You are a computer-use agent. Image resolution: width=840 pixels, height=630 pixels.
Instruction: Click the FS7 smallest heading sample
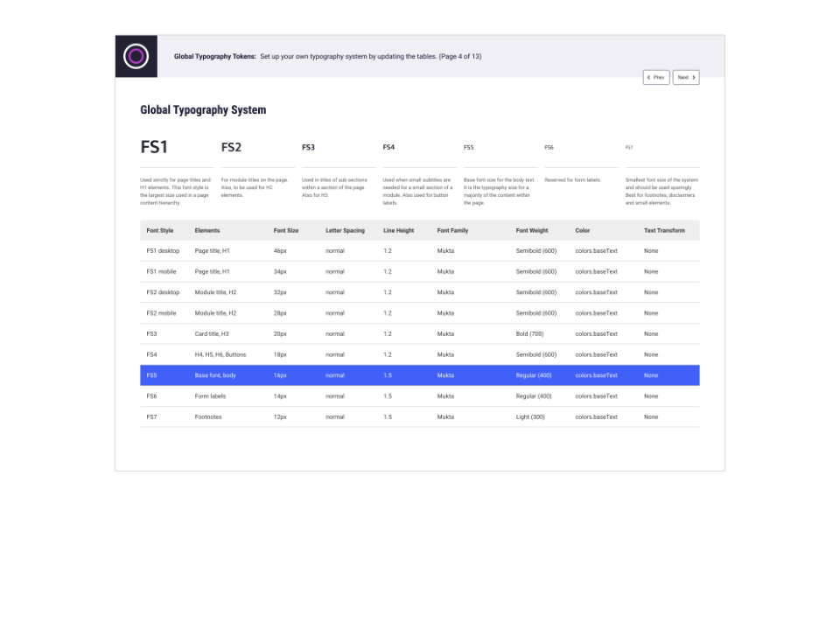[629, 147]
